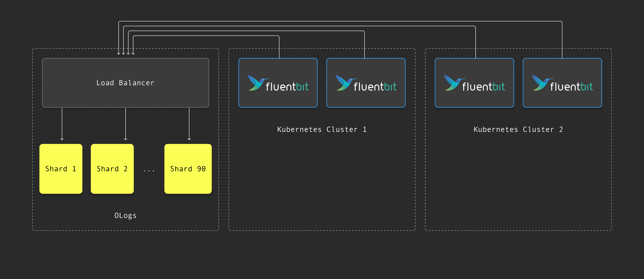This screenshot has height=279, width=644.
Task: Select the yellow Shard 1 block
Action: click(61, 169)
